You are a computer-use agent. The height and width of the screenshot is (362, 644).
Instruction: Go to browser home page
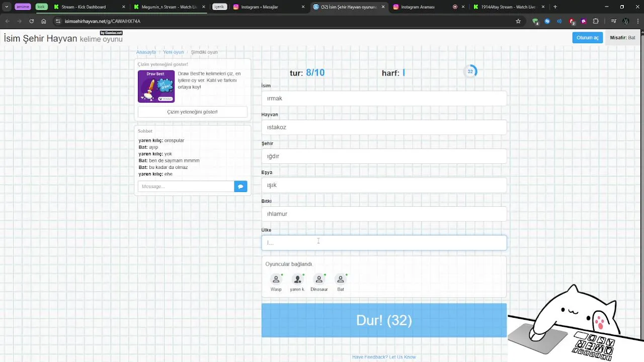[44, 21]
